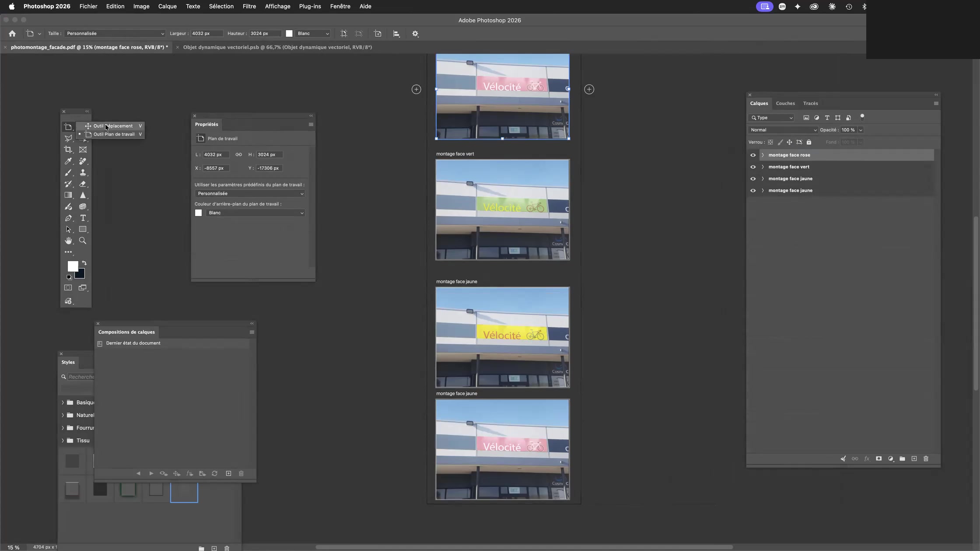This screenshot has width=980, height=551.
Task: Select the Spot Healing bandage tool
Action: pos(83,161)
